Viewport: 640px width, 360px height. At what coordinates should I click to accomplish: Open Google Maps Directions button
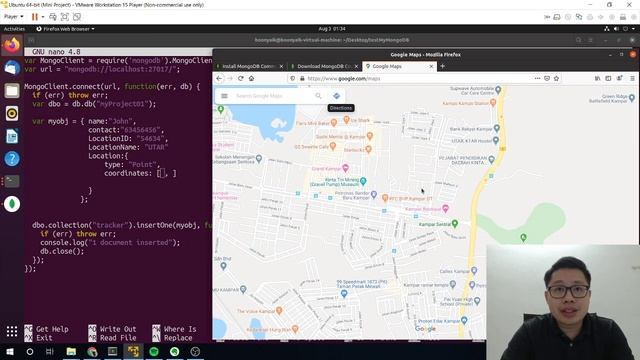(x=336, y=96)
